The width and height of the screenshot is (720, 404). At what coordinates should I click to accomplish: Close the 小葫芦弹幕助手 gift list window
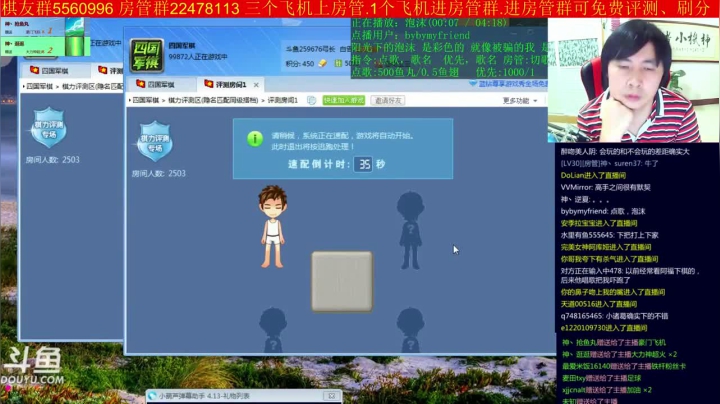[x=332, y=396]
